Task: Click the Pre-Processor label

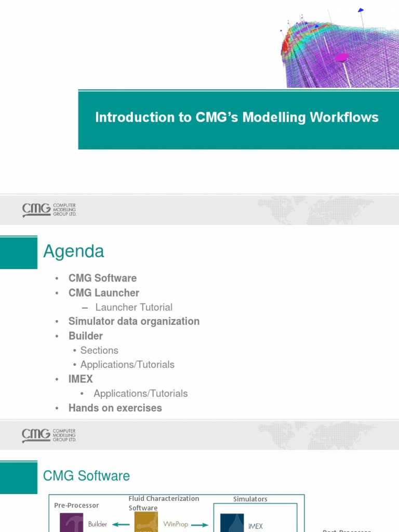Action: [x=76, y=505]
